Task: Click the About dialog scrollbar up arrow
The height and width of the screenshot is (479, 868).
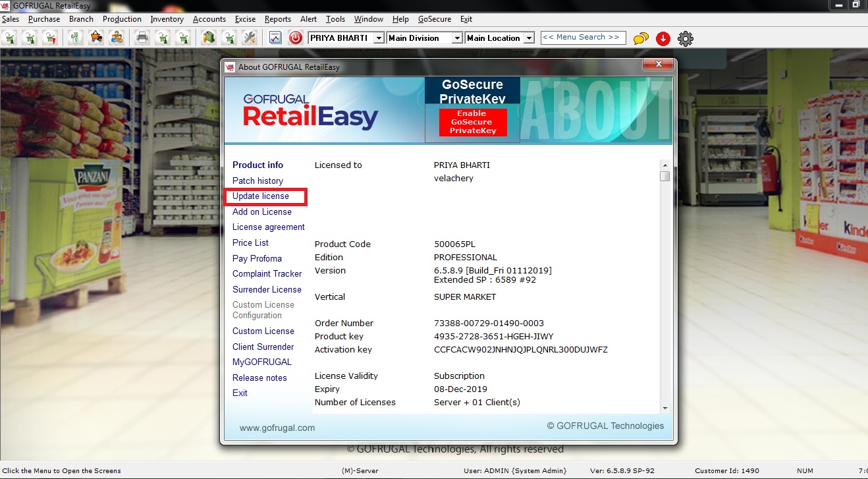Action: [x=665, y=165]
